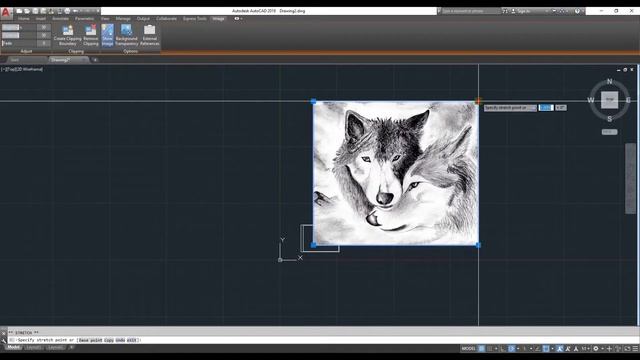Image resolution: width=640 pixels, height=360 pixels.
Task: Switch to the Model layout tab
Action: point(13,348)
